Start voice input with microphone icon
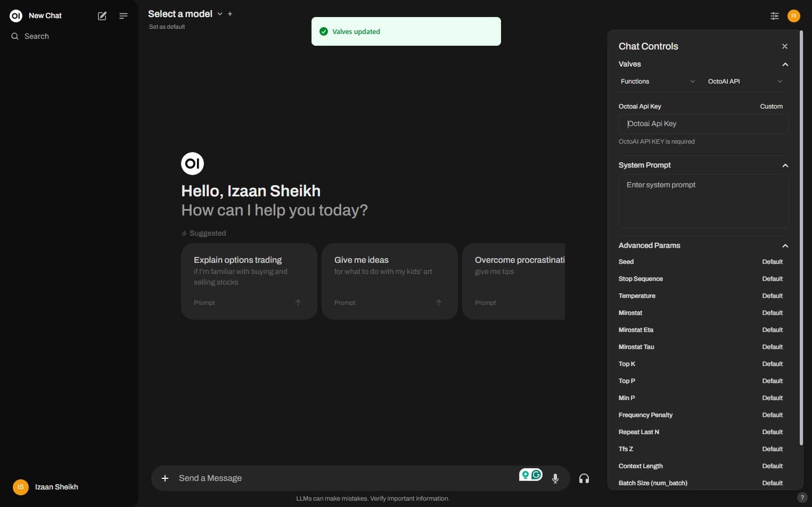 pos(555,478)
